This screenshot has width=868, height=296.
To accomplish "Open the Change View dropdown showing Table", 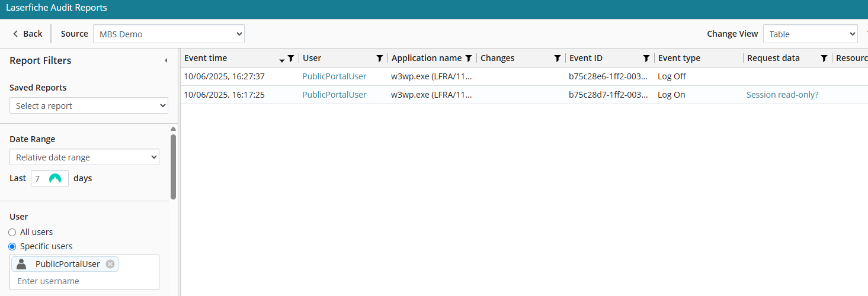I will (x=810, y=34).
